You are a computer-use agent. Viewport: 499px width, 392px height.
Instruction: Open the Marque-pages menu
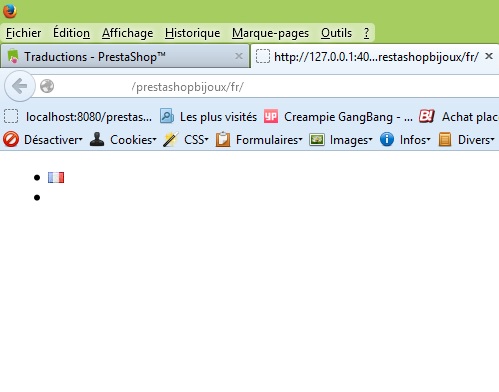(x=270, y=33)
